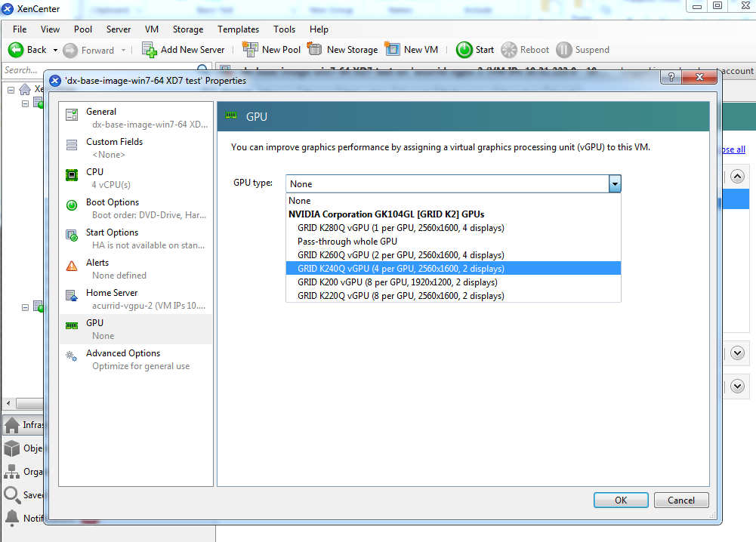Click OK to confirm properties
The image size is (756, 542).
pyautogui.click(x=621, y=500)
